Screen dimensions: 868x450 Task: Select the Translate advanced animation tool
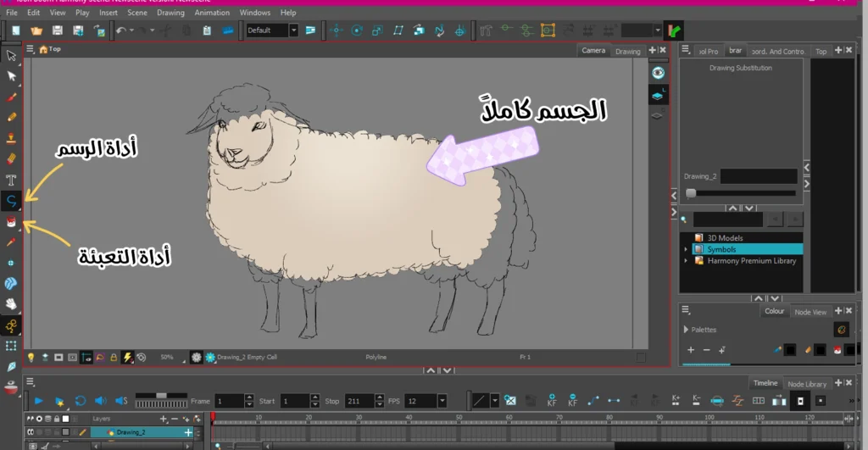[336, 31]
